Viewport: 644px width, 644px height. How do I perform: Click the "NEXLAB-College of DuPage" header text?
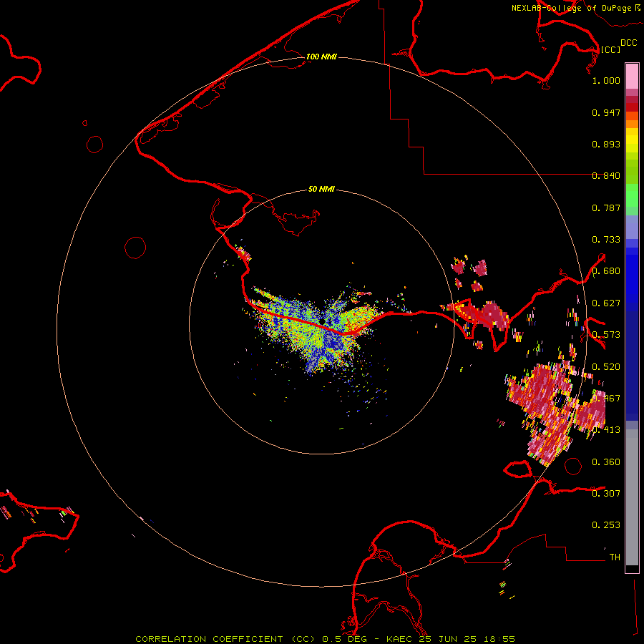(571, 8)
